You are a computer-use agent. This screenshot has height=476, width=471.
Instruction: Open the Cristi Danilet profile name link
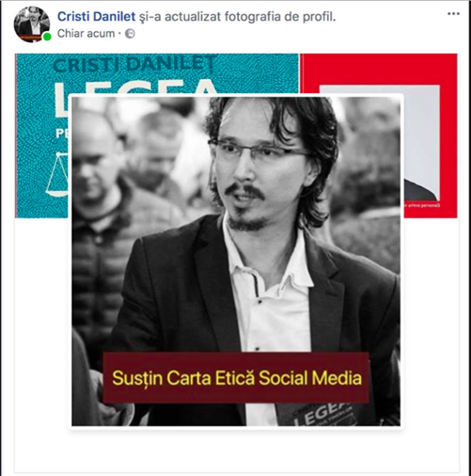tap(96, 16)
